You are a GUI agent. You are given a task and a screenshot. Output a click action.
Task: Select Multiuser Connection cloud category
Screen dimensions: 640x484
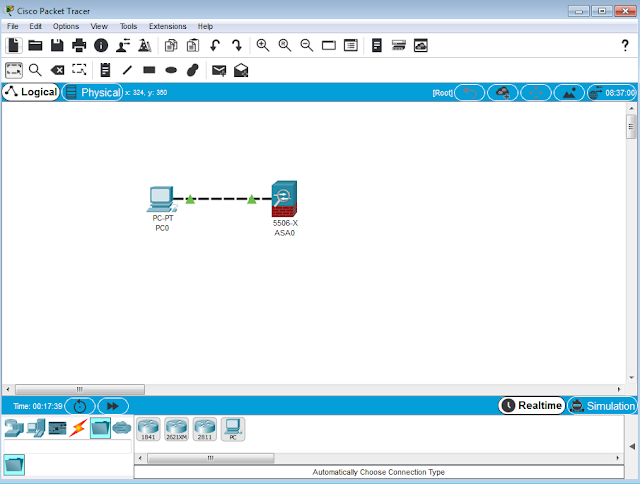(122, 428)
